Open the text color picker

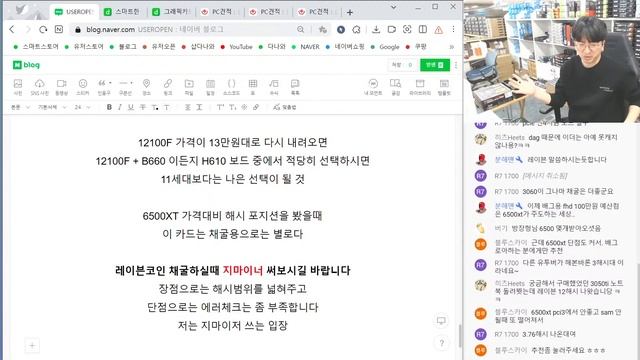(155, 107)
